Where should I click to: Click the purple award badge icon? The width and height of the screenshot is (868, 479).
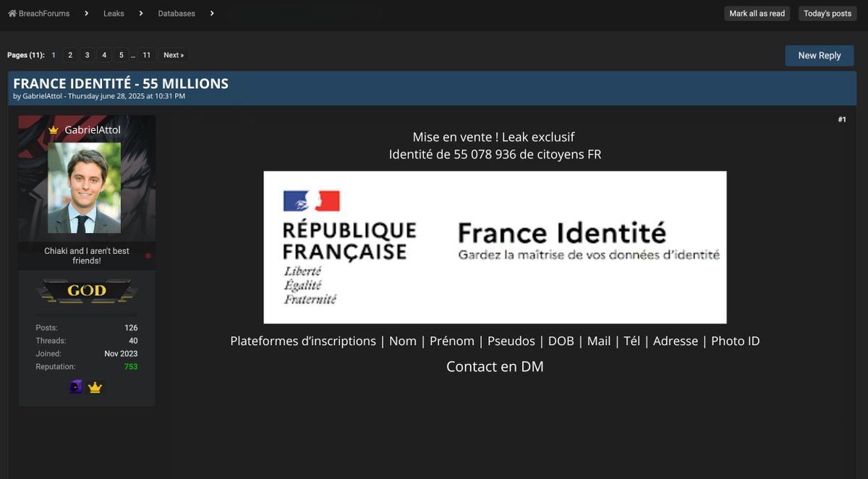click(76, 387)
